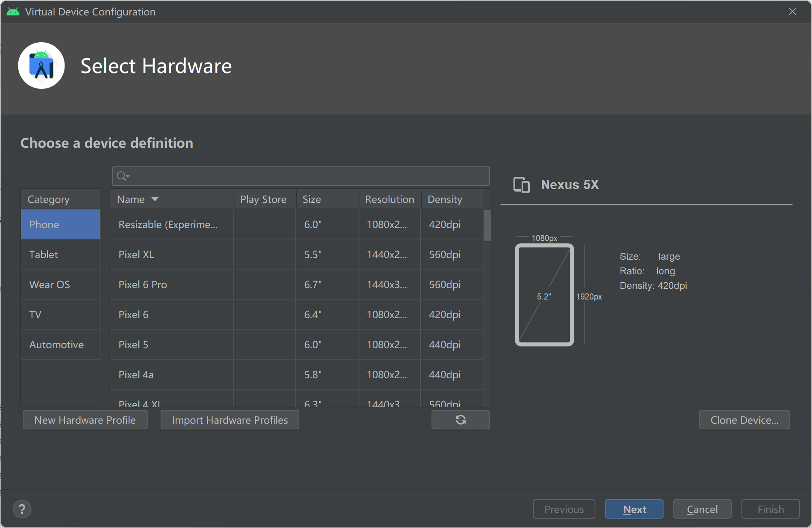Click the Import Hardware Profiles button
Viewport: 812px width, 528px height.
[230, 420]
